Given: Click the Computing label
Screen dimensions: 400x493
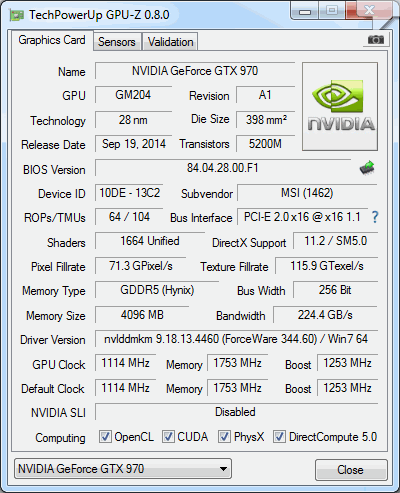Looking at the screenshot, I should point(60,438).
